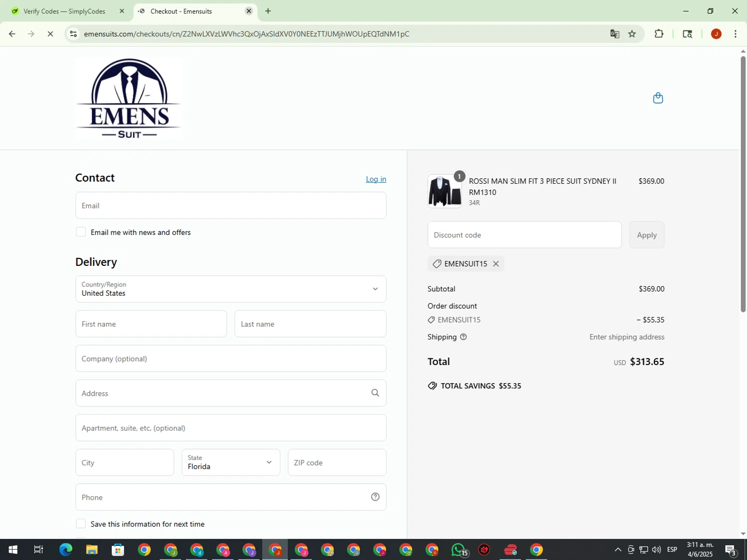
Task: Bookmark this page with the star icon
Action: [x=632, y=34]
